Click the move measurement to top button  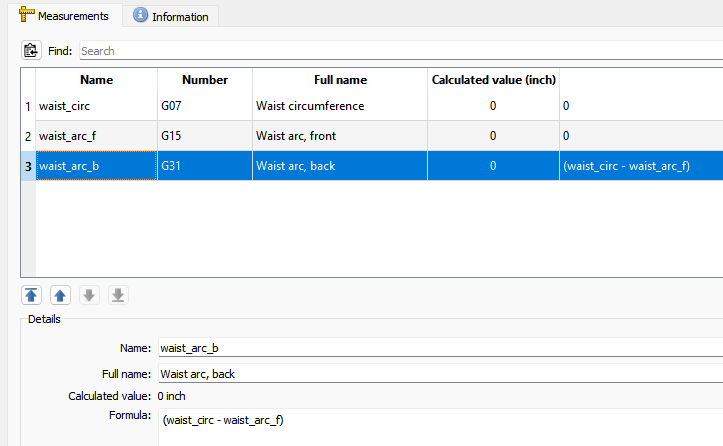[31, 295]
